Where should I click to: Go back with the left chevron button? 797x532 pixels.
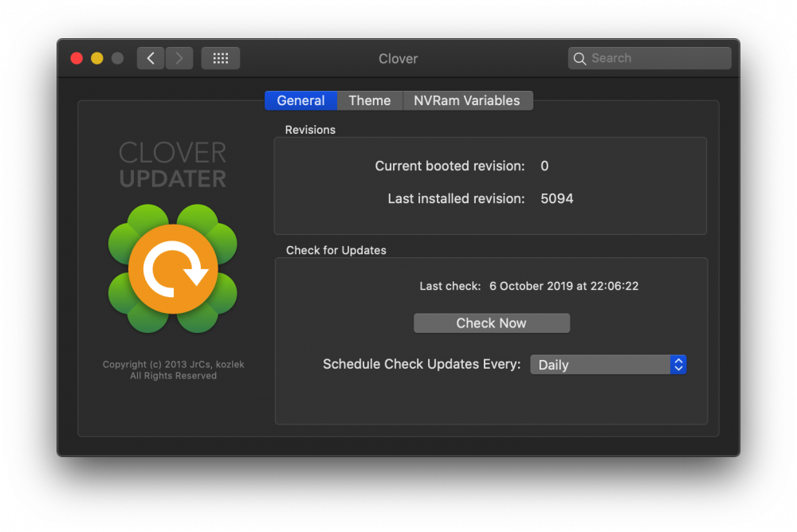[151, 58]
